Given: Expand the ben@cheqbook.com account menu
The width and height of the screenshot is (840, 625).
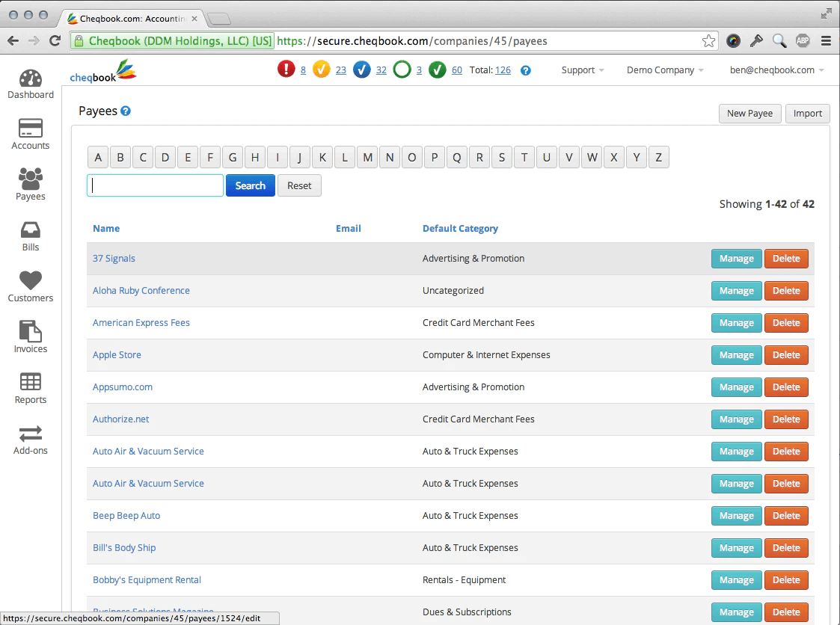Looking at the screenshot, I should pyautogui.click(x=776, y=70).
